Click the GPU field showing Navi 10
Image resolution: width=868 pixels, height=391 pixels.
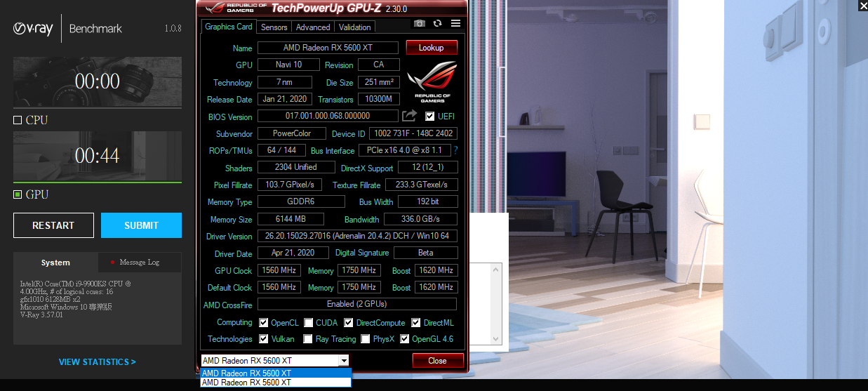click(x=288, y=65)
